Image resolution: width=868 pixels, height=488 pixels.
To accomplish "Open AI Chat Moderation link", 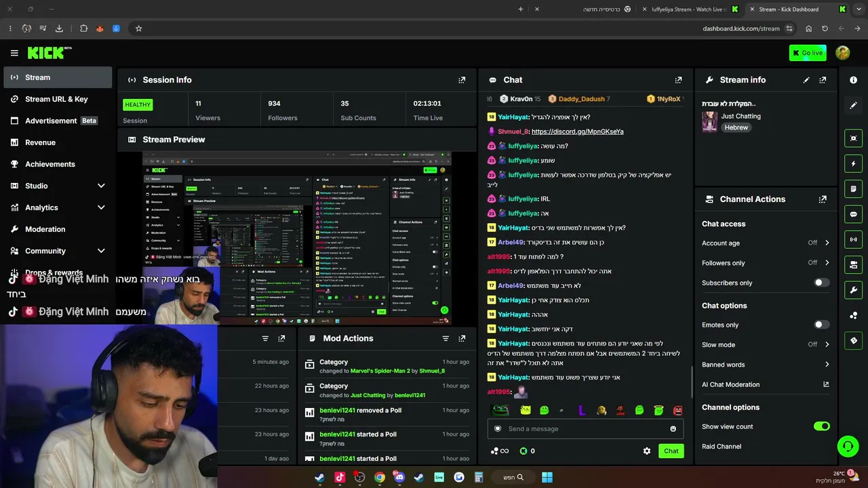I will pyautogui.click(x=766, y=384).
